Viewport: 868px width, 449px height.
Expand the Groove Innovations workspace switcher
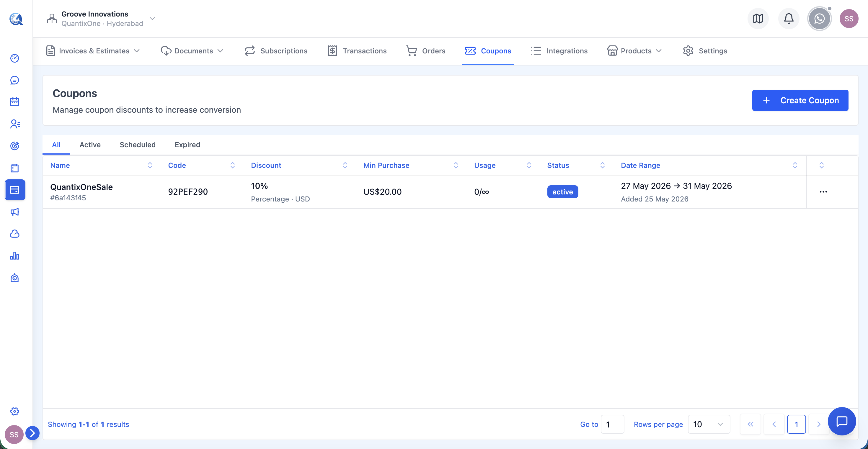[152, 19]
